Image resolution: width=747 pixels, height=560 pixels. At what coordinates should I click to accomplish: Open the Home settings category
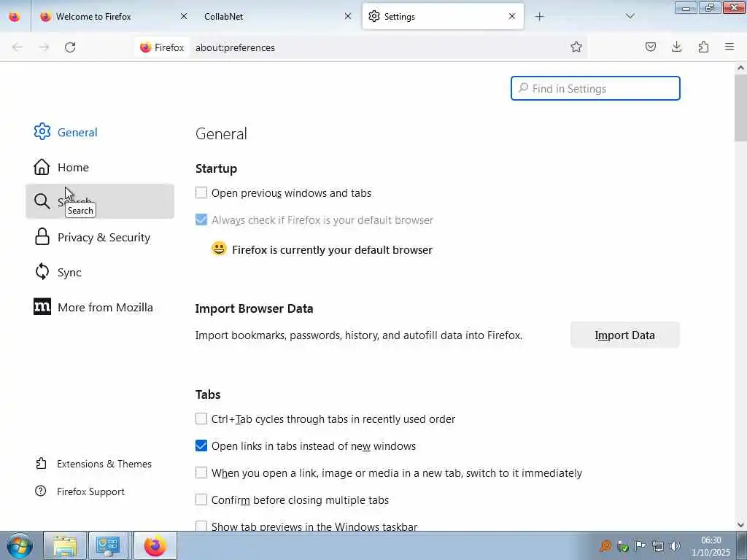point(99,167)
